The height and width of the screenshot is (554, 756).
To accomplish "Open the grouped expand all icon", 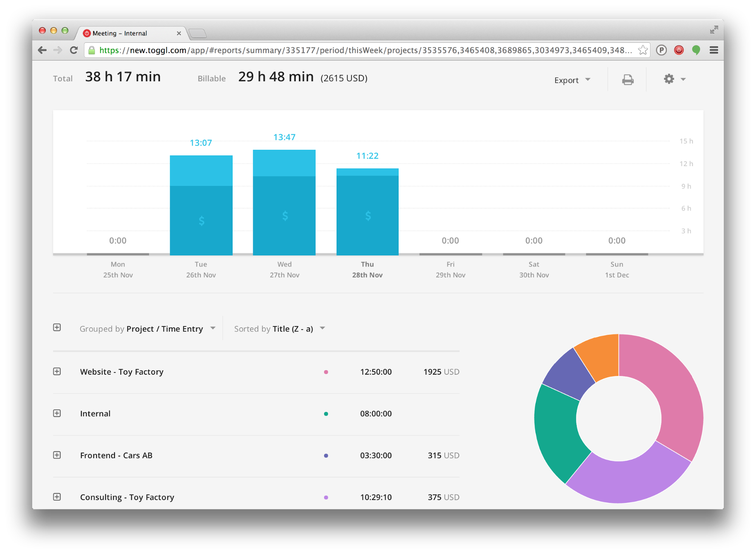I will click(x=57, y=328).
